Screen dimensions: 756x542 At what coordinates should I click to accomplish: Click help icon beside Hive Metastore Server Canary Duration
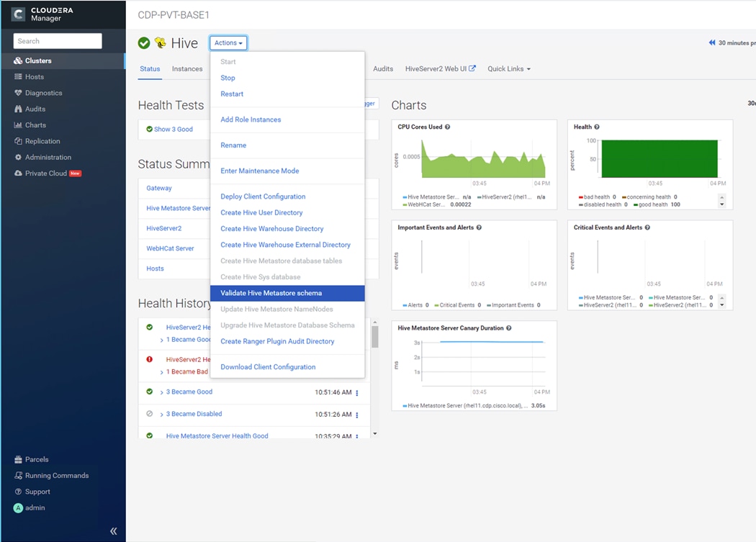click(508, 328)
